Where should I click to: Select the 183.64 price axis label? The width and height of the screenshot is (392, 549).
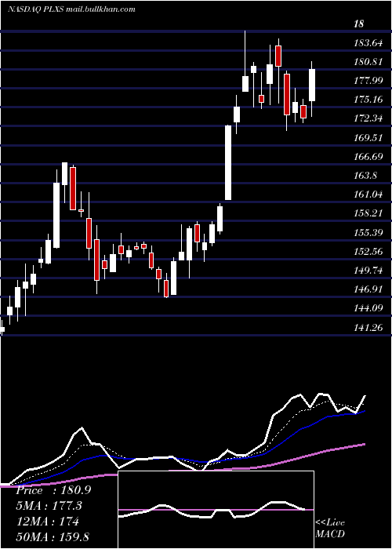click(x=368, y=43)
